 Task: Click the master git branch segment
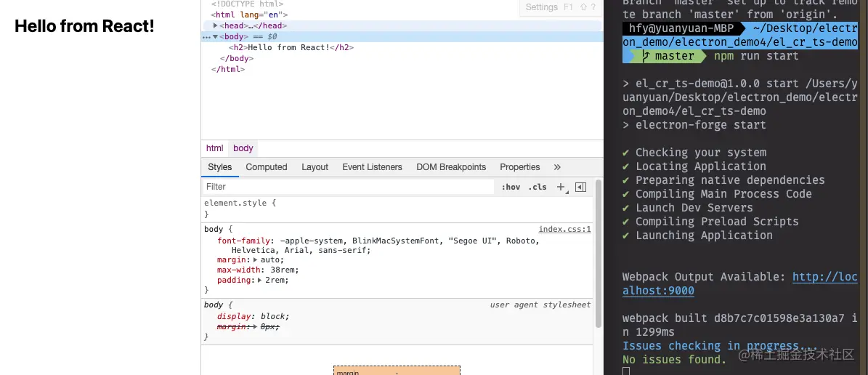click(x=668, y=56)
